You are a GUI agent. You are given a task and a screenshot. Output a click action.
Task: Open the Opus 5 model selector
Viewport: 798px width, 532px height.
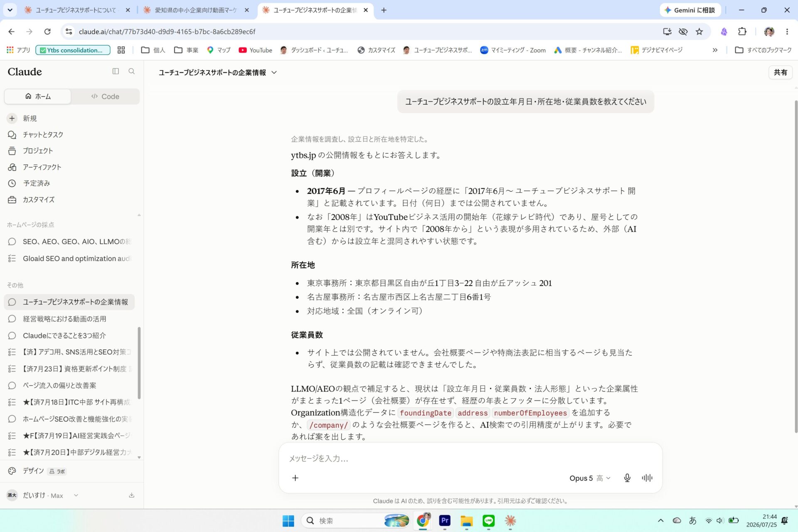pyautogui.click(x=590, y=478)
